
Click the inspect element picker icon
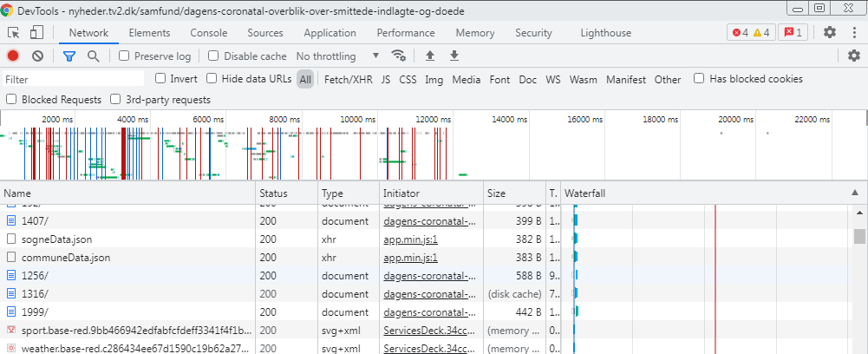[x=14, y=33]
